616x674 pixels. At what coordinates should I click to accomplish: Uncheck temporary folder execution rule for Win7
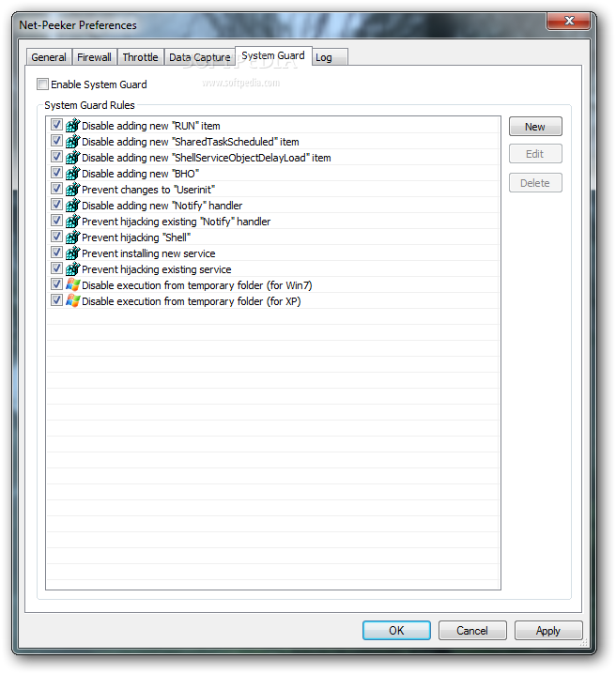pyautogui.click(x=56, y=283)
